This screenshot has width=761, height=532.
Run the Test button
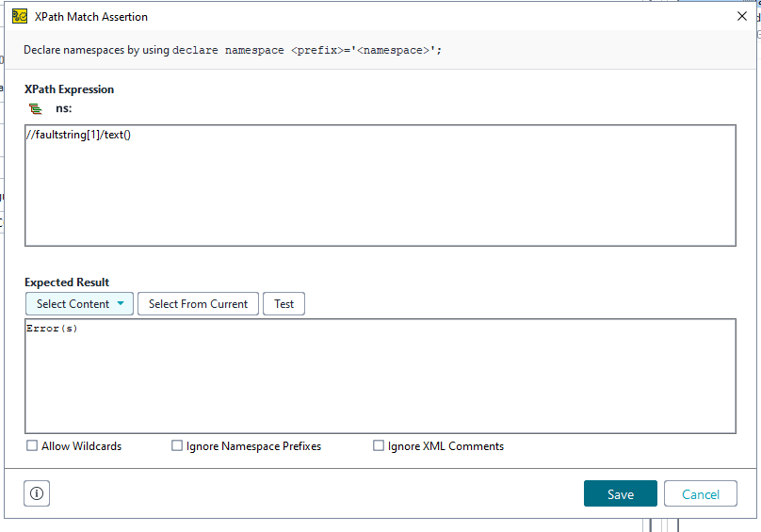[283, 304]
